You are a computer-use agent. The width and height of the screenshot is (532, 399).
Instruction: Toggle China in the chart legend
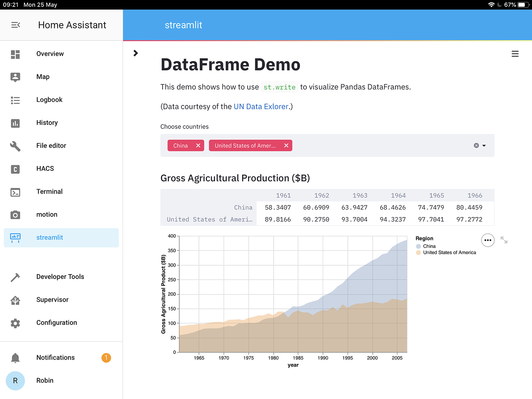(429, 246)
